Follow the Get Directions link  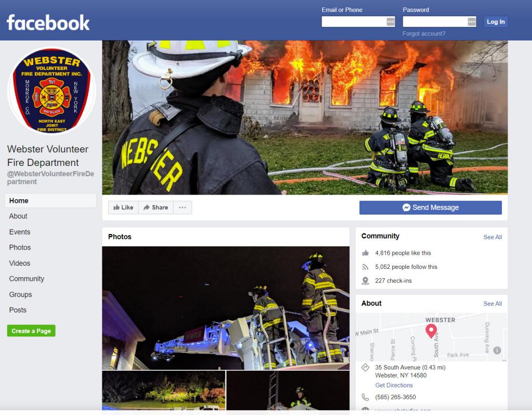pos(394,385)
